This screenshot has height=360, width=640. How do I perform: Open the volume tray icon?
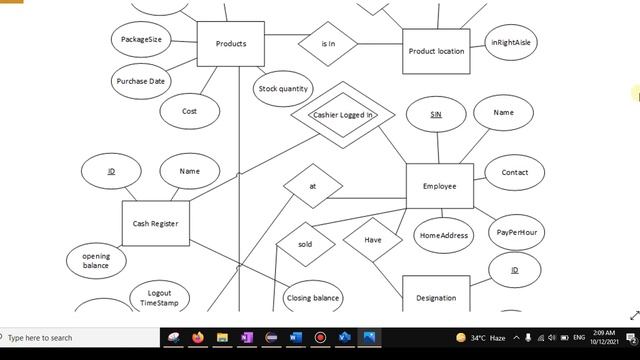(x=552, y=338)
